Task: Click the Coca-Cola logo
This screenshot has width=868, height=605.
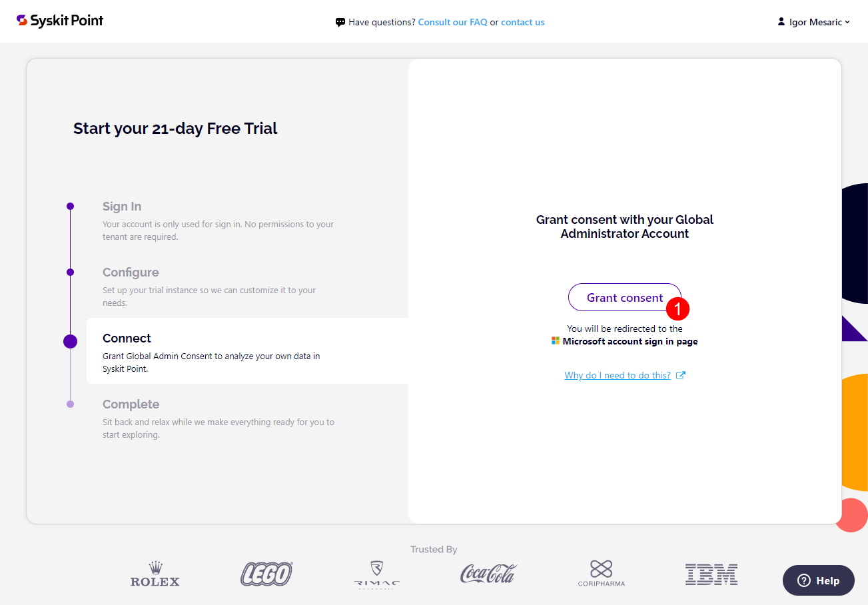Action: point(488,574)
